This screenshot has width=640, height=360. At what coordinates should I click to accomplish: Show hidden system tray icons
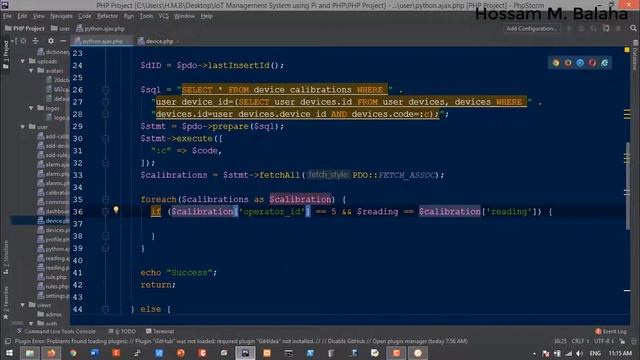coord(534,353)
